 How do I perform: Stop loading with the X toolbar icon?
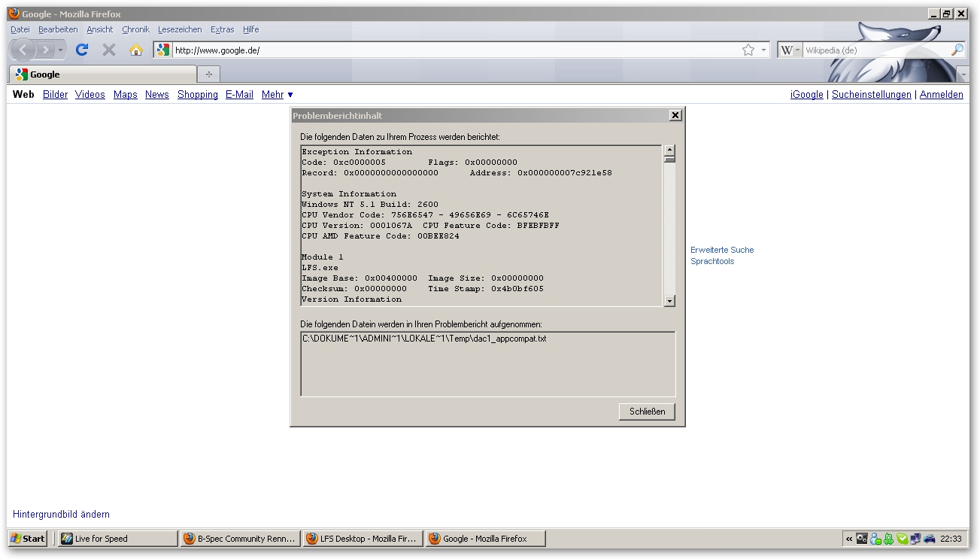pos(109,50)
